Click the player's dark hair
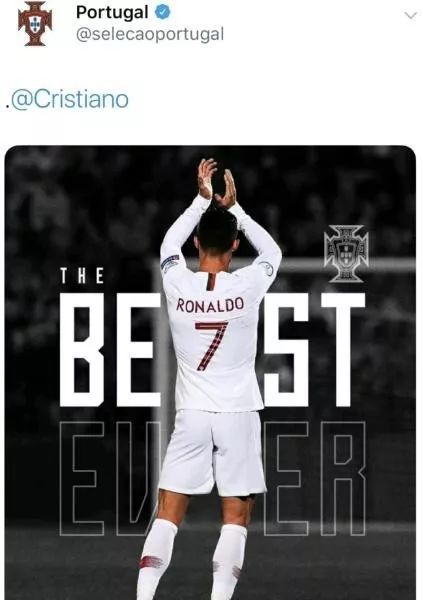 [217, 232]
